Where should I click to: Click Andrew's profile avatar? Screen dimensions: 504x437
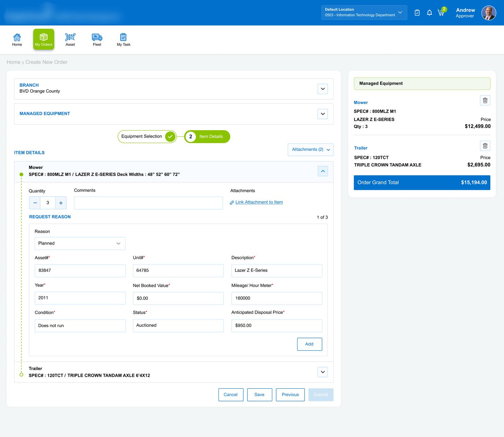[x=489, y=13]
